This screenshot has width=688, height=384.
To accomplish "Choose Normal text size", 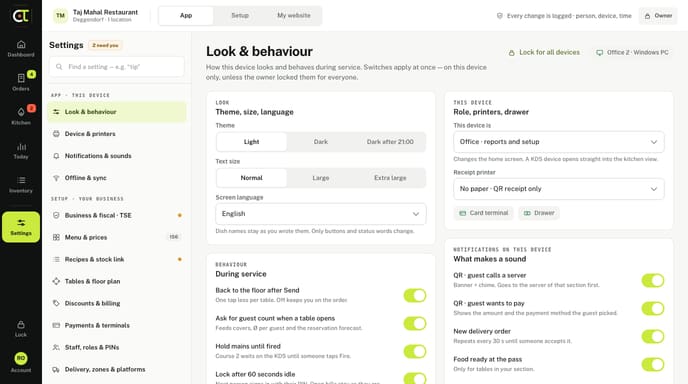I will pyautogui.click(x=251, y=178).
